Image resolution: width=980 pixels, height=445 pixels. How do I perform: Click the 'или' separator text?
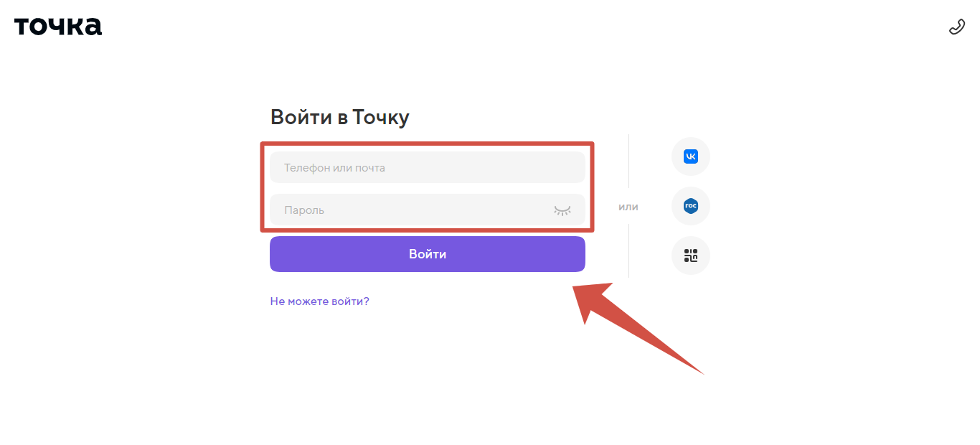[628, 207]
